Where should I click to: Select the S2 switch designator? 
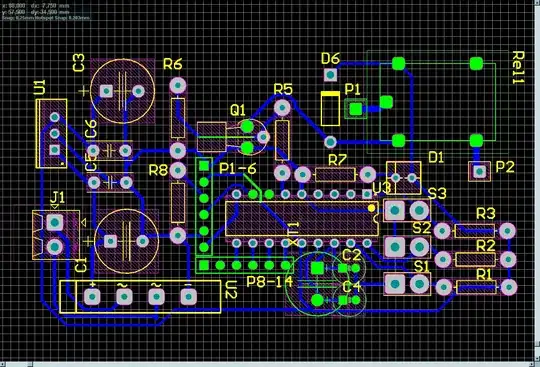(x=422, y=228)
